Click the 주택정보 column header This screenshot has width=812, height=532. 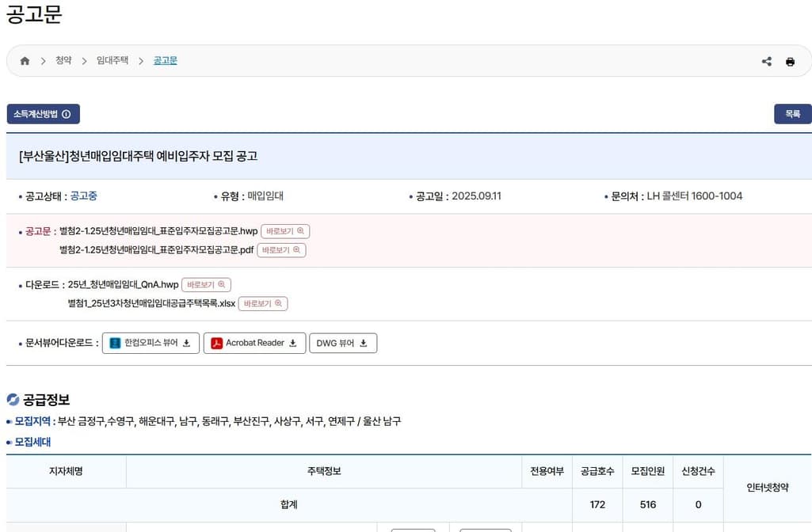324,471
